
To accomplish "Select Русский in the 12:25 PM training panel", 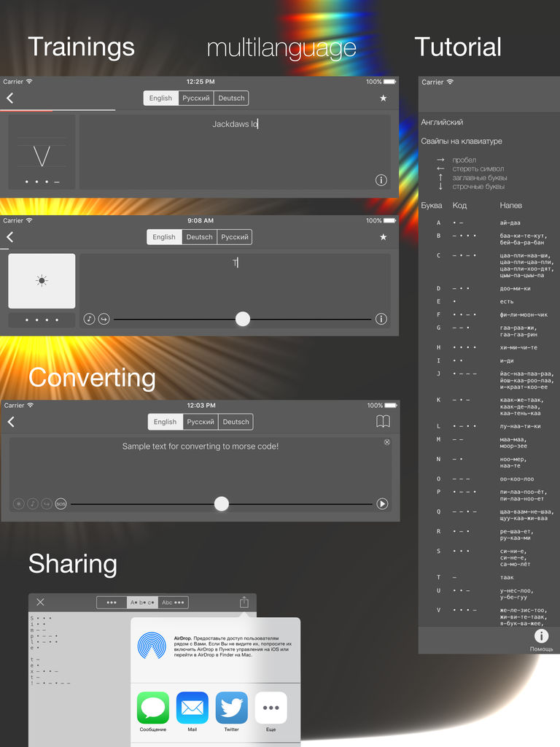I will (x=196, y=98).
